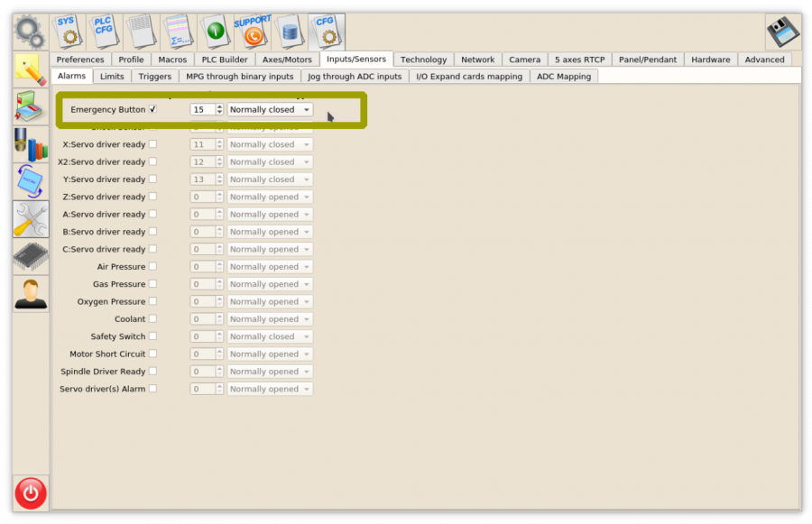Viewport: 812px width, 524px height.
Task: Click the floppy disk save icon
Action: coord(782,32)
